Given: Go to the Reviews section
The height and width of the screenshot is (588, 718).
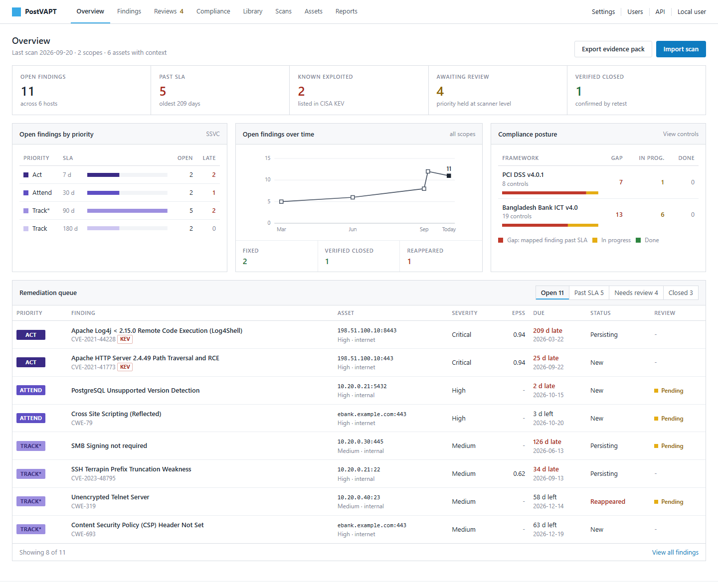Looking at the screenshot, I should point(169,11).
